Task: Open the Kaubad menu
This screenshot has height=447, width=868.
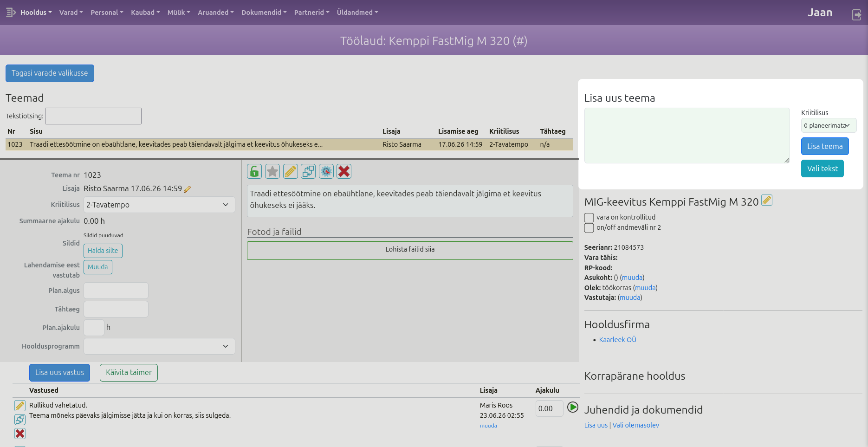Action: 145,13
